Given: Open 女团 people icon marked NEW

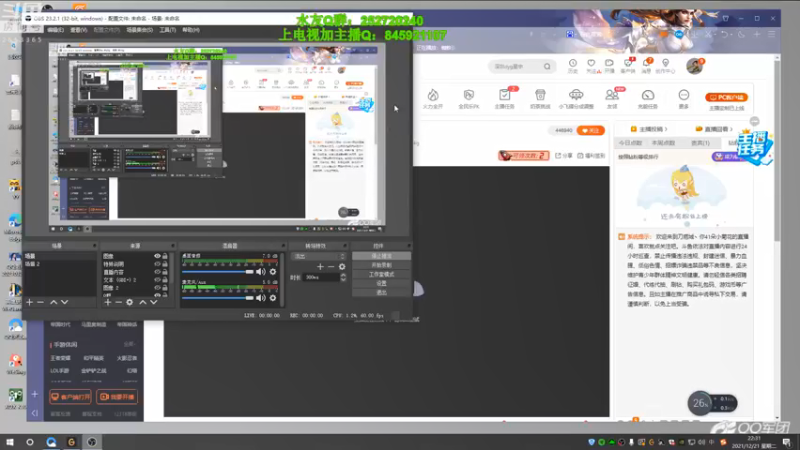Looking at the screenshot, I should (x=612, y=95).
